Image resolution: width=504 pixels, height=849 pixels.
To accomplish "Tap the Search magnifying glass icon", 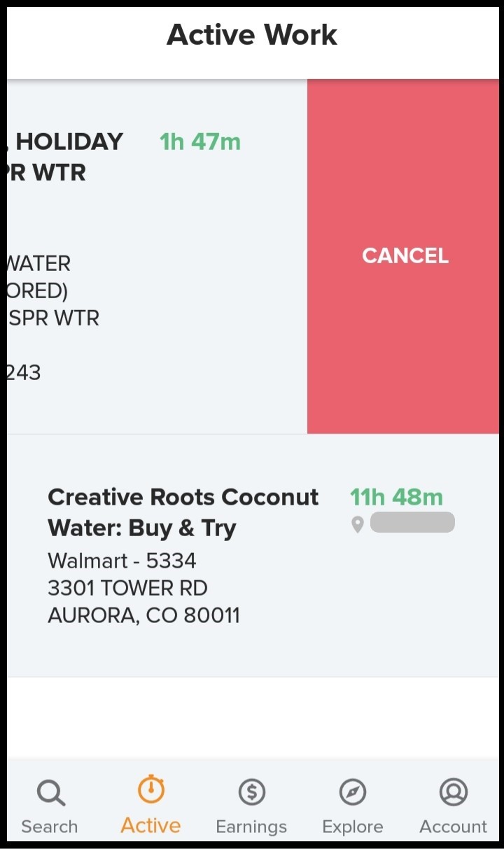I will pyautogui.click(x=50, y=793).
